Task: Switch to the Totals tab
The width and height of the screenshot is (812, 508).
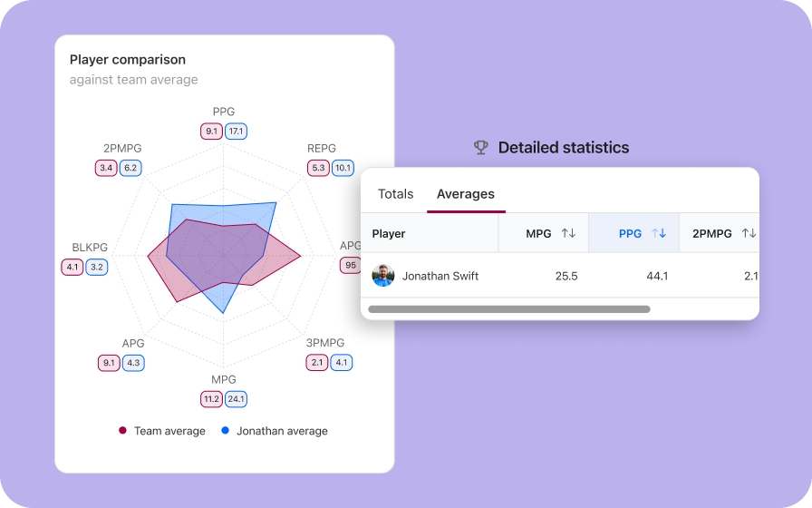Action: pyautogui.click(x=396, y=194)
